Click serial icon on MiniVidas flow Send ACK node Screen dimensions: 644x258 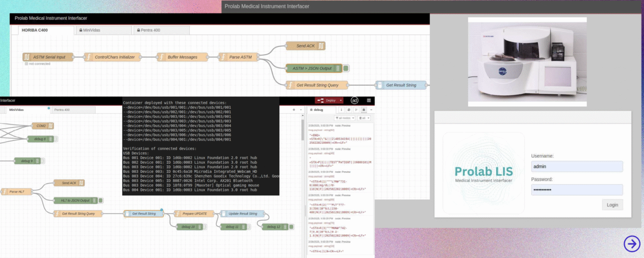81,183
